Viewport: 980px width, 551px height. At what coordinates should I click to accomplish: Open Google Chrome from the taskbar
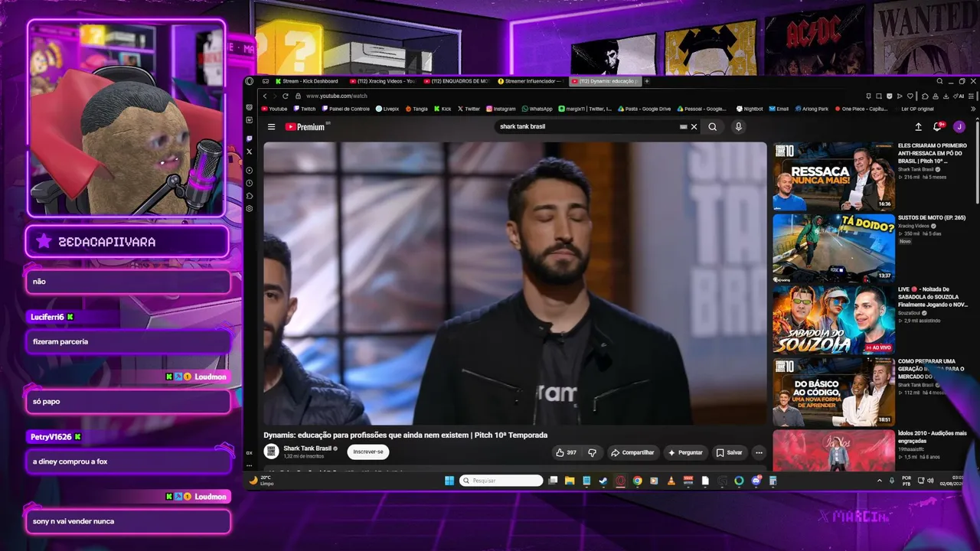(637, 481)
